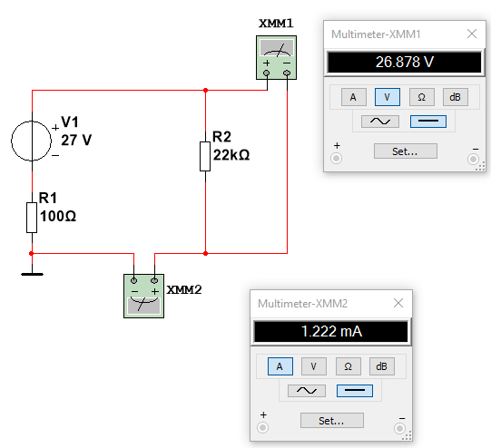Select the Multimeter-XMM1 title bar
The width and height of the screenshot is (491, 448).
tap(405, 34)
